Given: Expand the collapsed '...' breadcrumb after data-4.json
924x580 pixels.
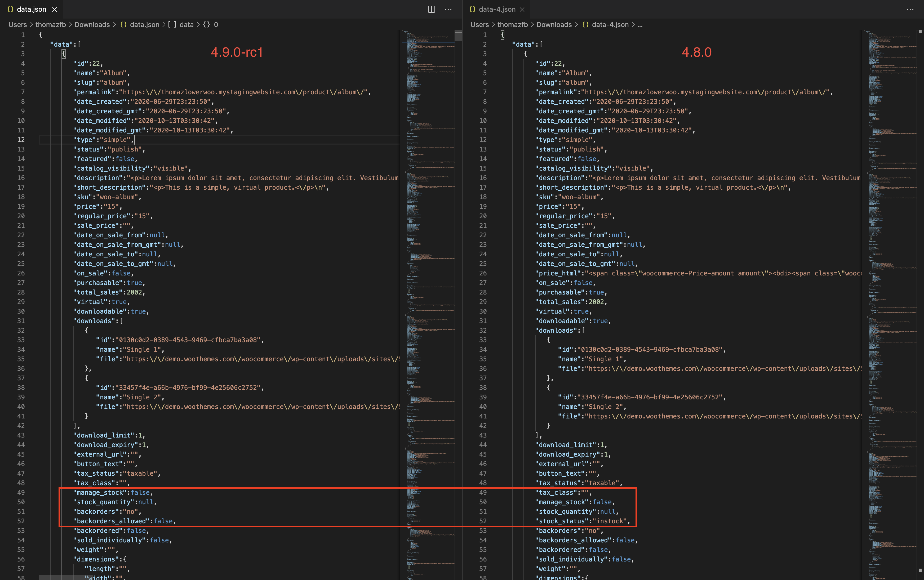Looking at the screenshot, I should (x=640, y=25).
